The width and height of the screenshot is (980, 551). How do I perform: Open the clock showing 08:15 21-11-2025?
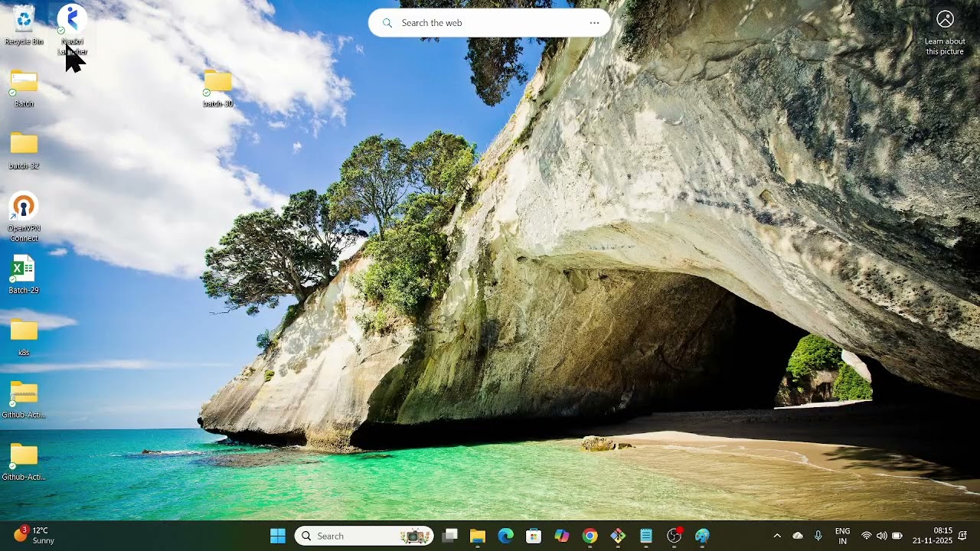tap(933, 536)
